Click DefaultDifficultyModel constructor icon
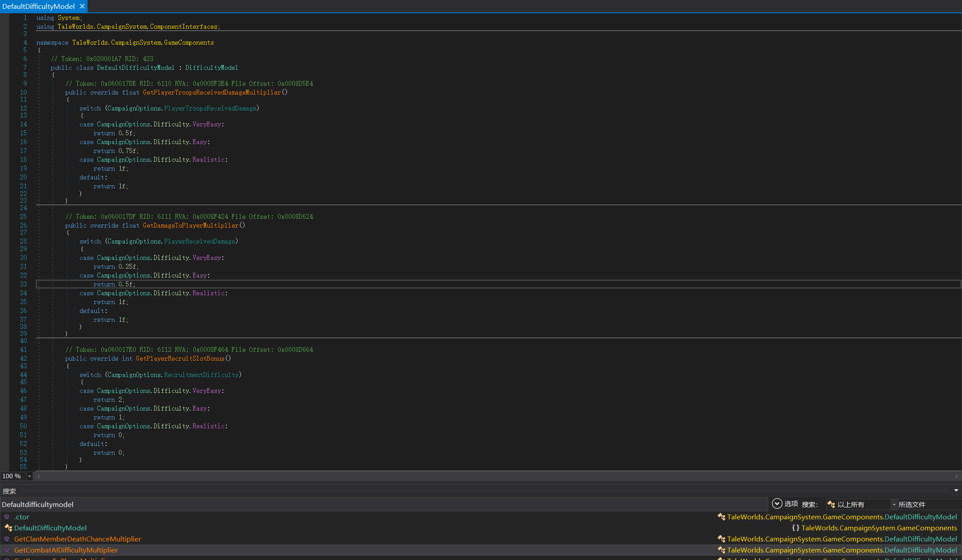962x560 pixels. 7,517
